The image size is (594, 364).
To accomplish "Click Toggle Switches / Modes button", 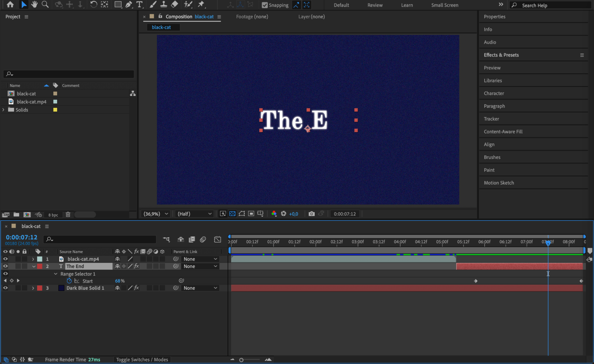I will 142,360.
